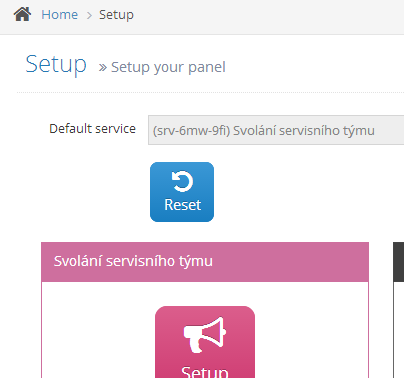The width and height of the screenshot is (404, 378).
Task: Click the circular arrow reset icon
Action: click(x=182, y=181)
